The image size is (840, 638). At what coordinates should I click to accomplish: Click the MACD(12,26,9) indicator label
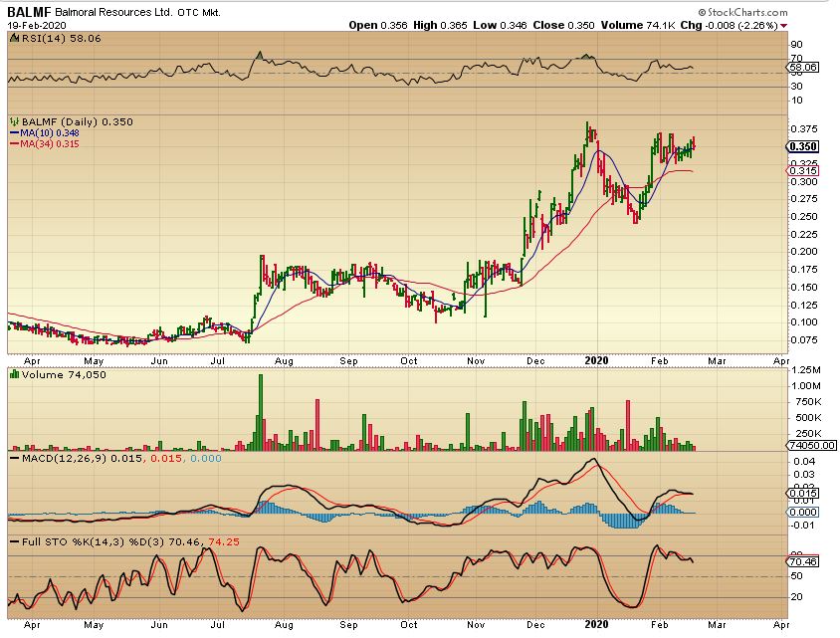pos(65,459)
